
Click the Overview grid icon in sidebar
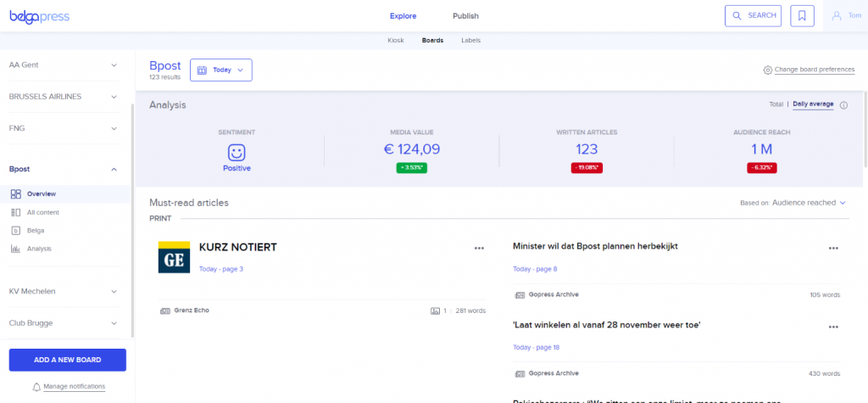tap(15, 194)
